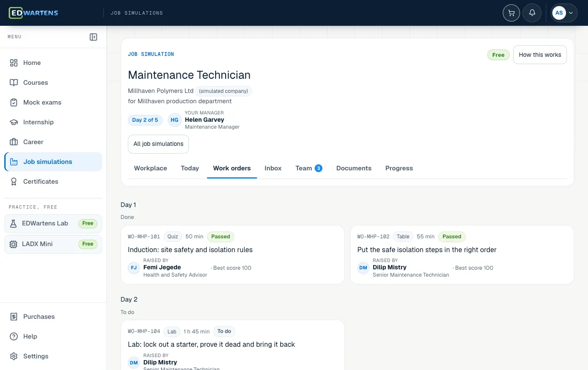
Task: Switch to the Workplace tab
Action: pos(151,168)
